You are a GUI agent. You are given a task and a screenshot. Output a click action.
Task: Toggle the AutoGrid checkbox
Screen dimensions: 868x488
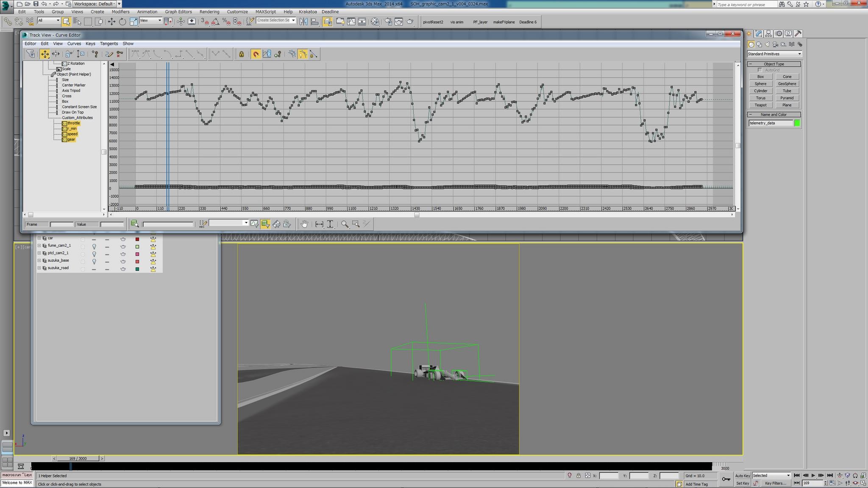pos(760,70)
